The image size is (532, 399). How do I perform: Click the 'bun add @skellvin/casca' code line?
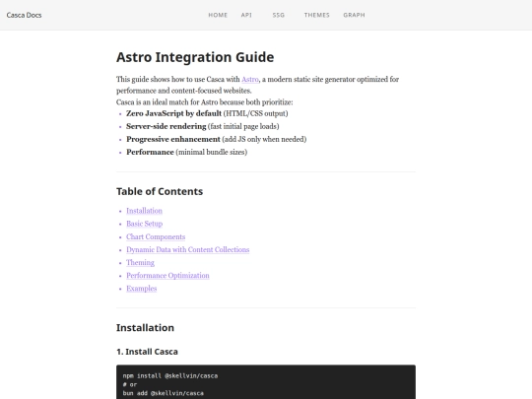[x=164, y=393]
